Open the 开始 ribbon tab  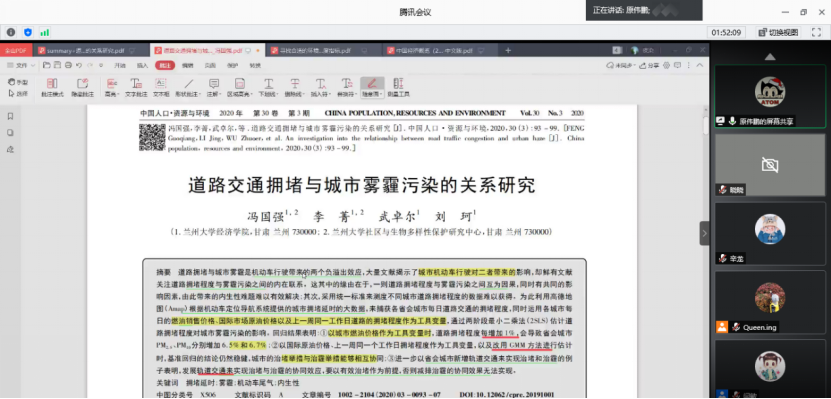coord(120,65)
